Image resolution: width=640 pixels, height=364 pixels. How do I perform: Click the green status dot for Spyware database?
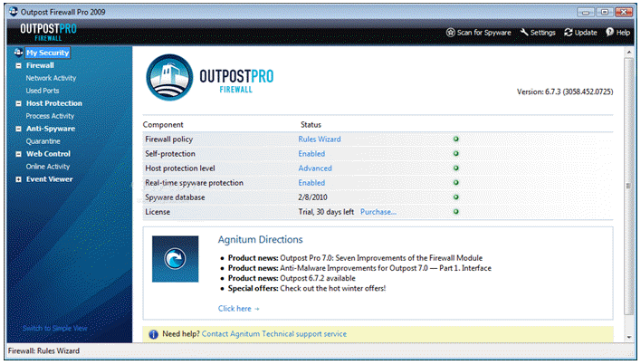456,197
